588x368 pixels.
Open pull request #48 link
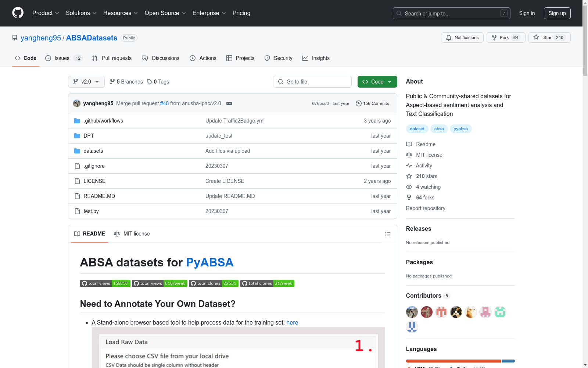click(164, 103)
